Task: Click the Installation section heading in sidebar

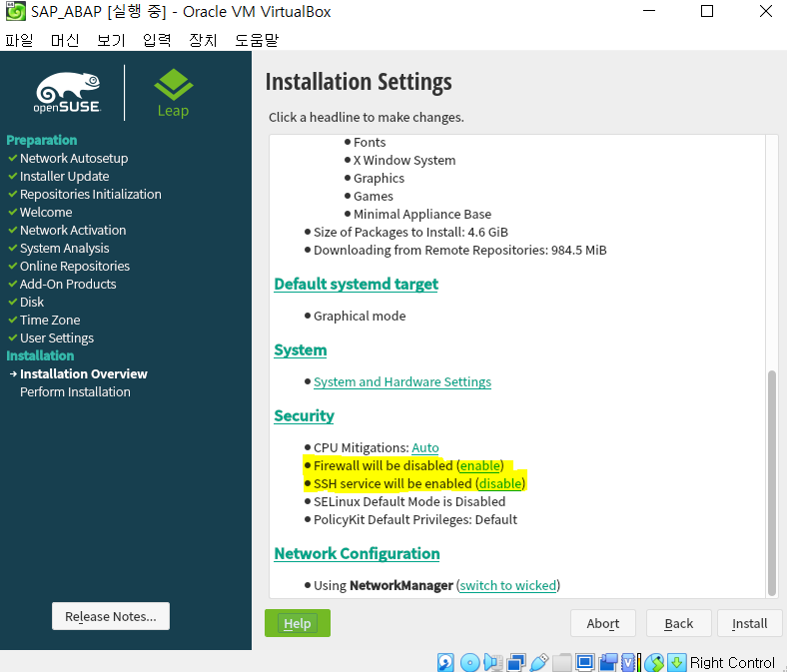Action: click(x=40, y=355)
